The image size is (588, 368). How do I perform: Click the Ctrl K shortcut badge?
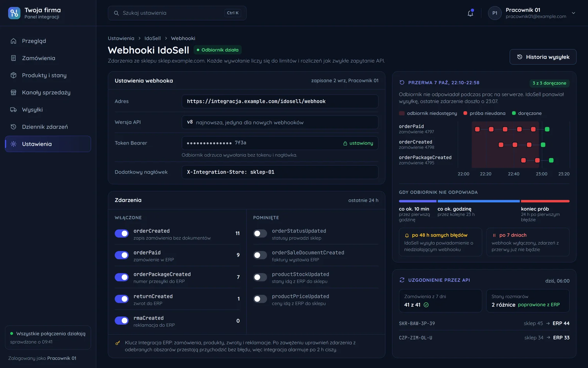click(x=233, y=13)
